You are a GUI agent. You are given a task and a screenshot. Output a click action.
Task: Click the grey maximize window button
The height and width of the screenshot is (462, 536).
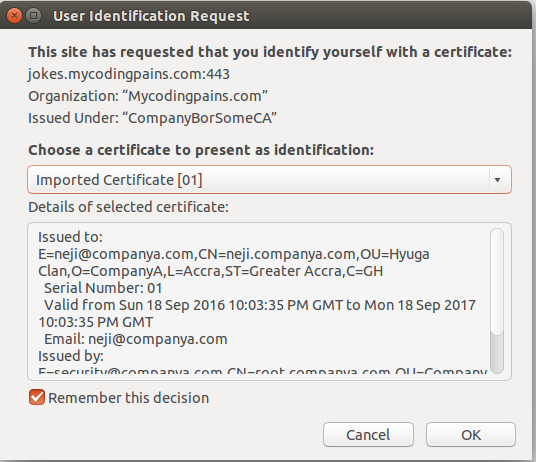(34, 16)
